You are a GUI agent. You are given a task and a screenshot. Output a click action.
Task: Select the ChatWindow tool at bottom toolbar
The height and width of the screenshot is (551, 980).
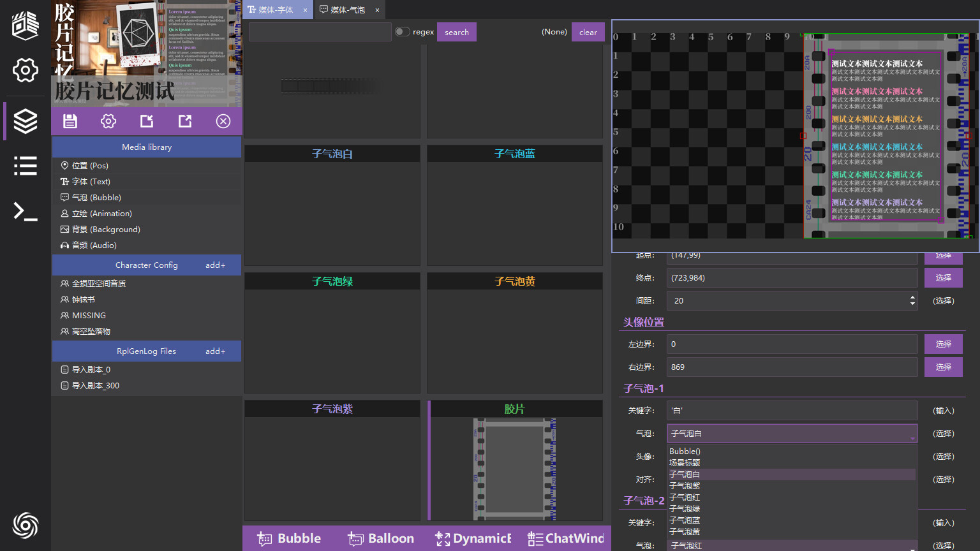(565, 538)
